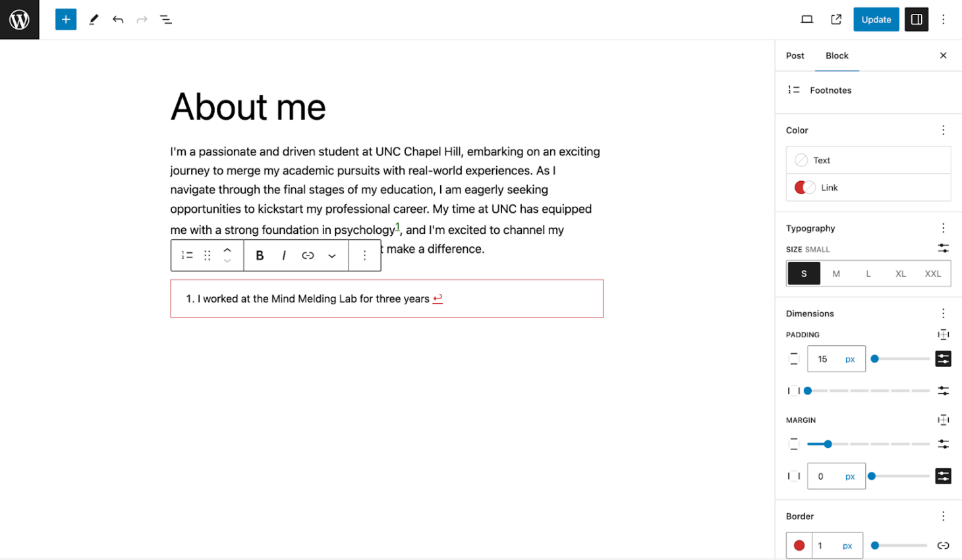The height and width of the screenshot is (560, 962).
Task: Apply bold formatting in block toolbar
Action: click(260, 256)
